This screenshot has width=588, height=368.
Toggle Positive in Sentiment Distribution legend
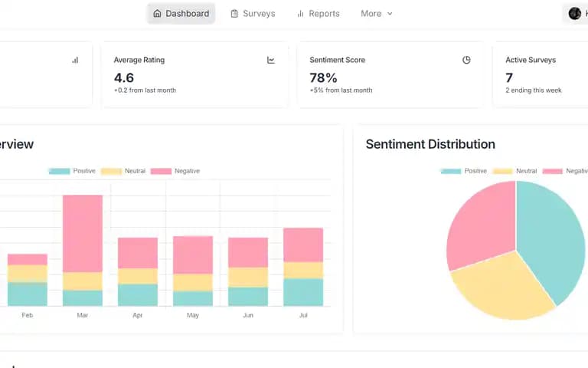[x=464, y=171]
